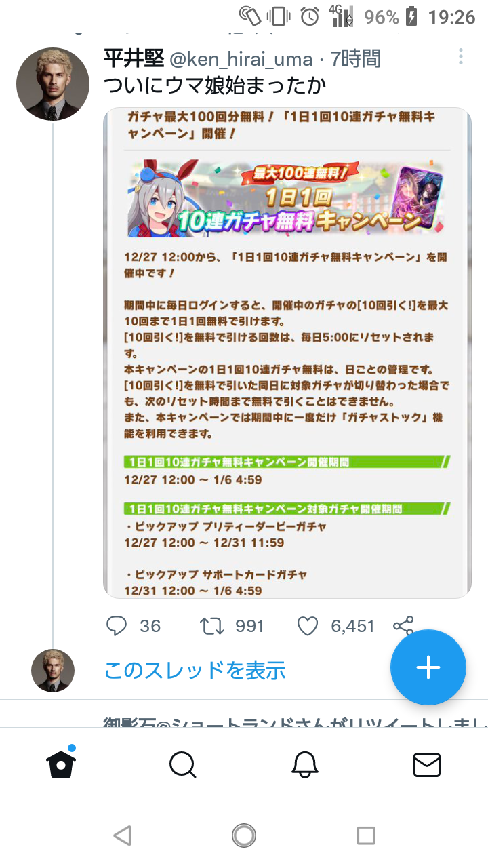Open 平井堅 display name profile
The height and width of the screenshot is (868, 488).
134,59
